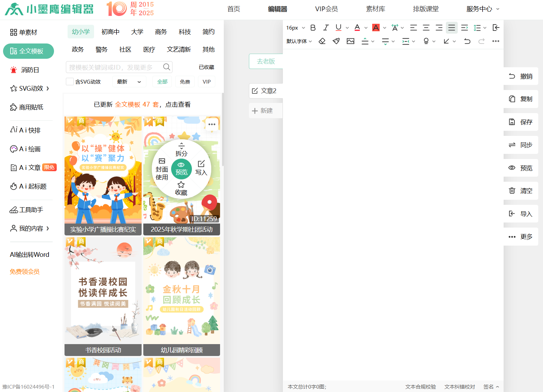Image resolution: width=543 pixels, height=392 pixels.
Task: Click the eraser clear-format icon
Action: pyautogui.click(x=322, y=41)
